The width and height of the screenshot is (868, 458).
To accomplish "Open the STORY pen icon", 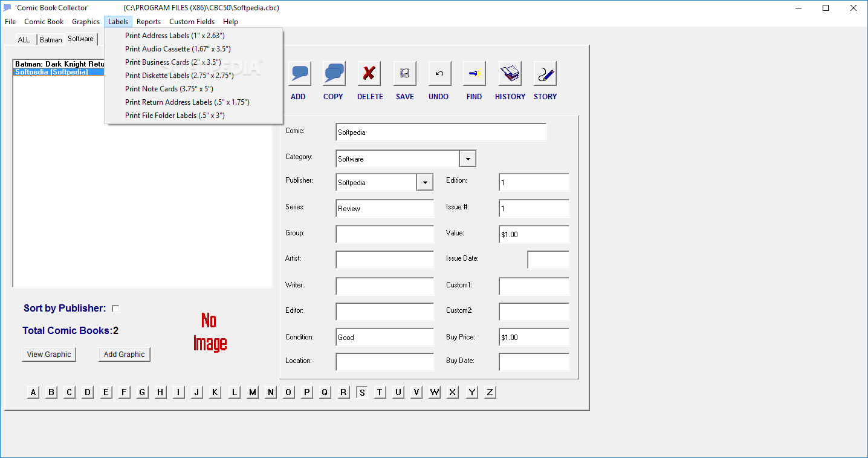I will [545, 74].
